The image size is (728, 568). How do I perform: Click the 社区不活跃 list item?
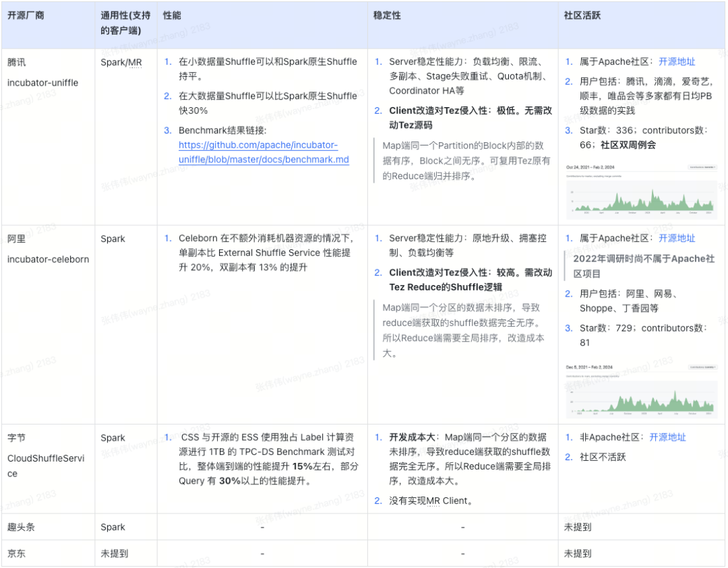point(603,457)
